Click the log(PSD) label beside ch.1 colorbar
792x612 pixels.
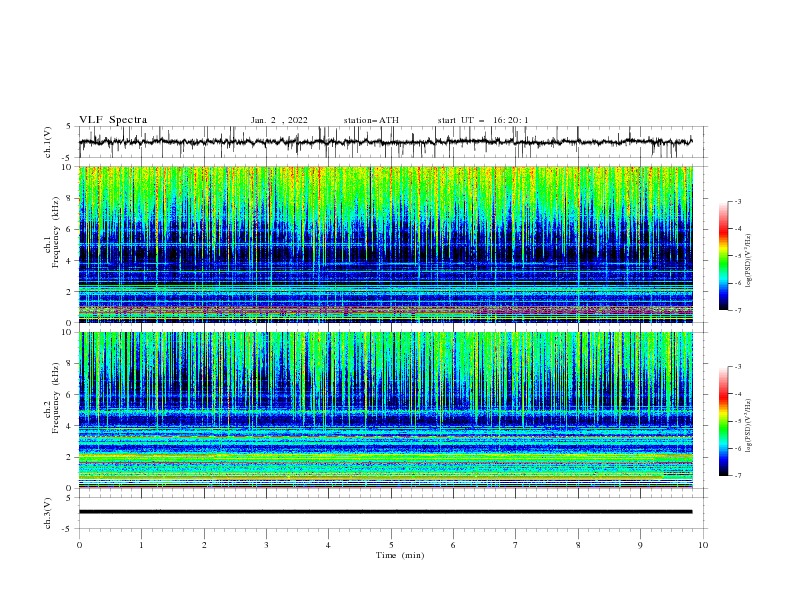pos(748,261)
